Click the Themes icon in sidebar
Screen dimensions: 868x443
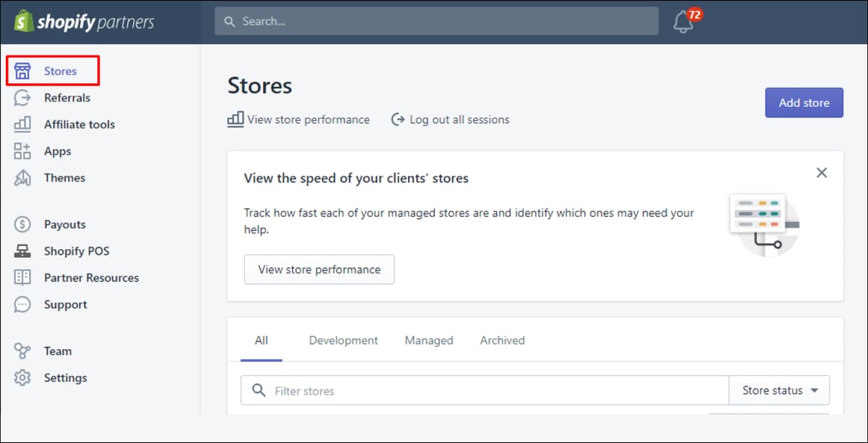coord(22,177)
